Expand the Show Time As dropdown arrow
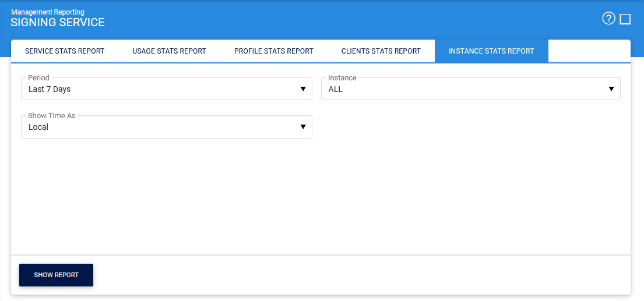644x301 pixels. click(303, 127)
